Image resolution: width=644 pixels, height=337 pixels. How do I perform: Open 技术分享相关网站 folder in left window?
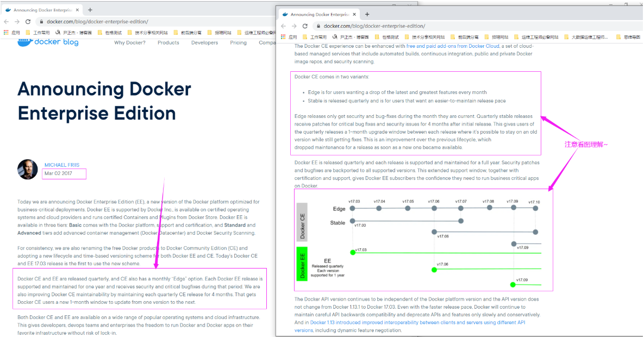148,33
